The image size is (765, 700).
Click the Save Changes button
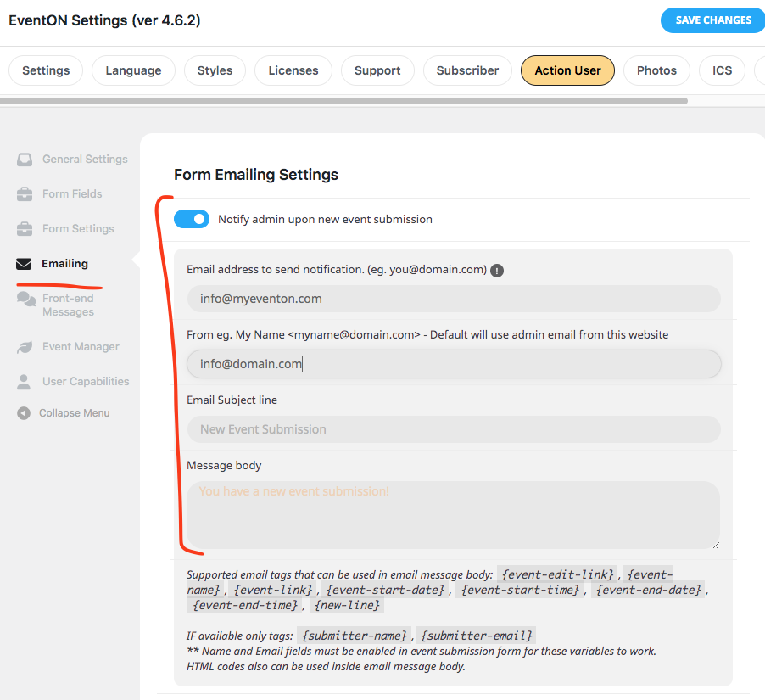(712, 20)
